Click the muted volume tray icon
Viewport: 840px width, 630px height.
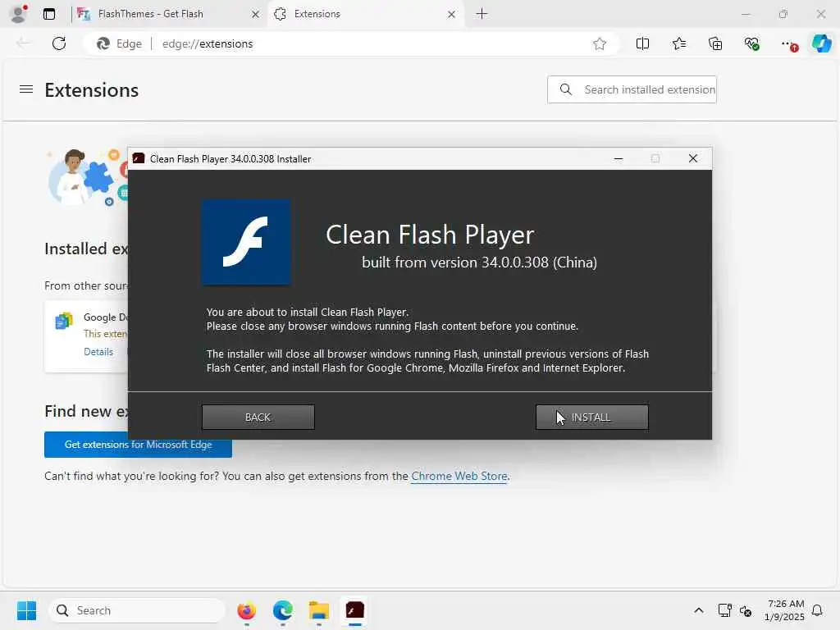click(745, 610)
